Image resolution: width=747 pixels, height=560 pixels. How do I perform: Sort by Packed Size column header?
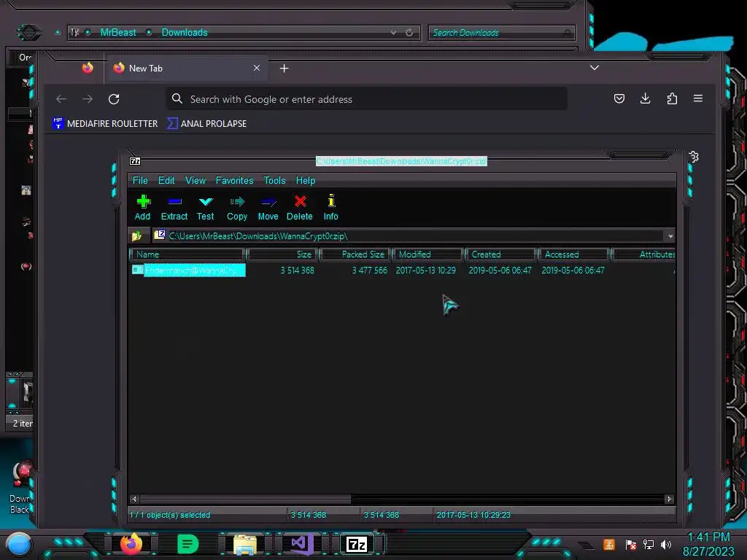355,254
